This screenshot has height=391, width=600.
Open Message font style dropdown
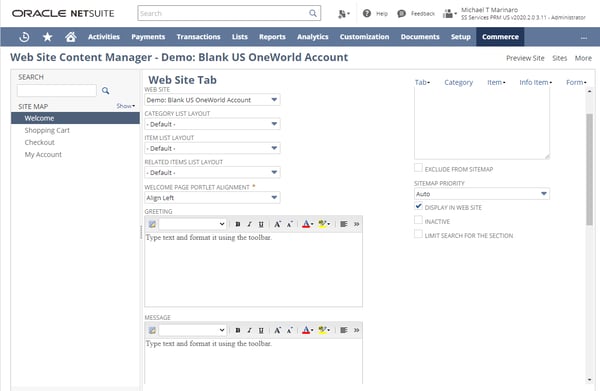click(x=192, y=330)
